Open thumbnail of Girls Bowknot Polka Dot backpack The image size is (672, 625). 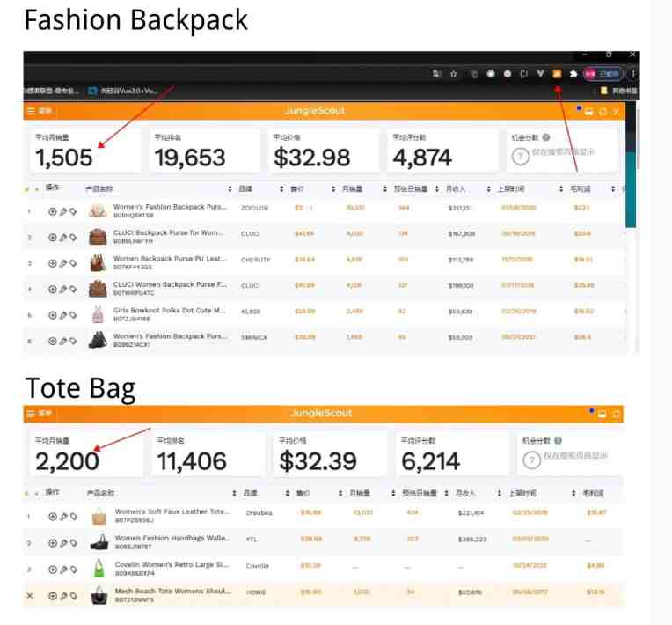pos(98,314)
